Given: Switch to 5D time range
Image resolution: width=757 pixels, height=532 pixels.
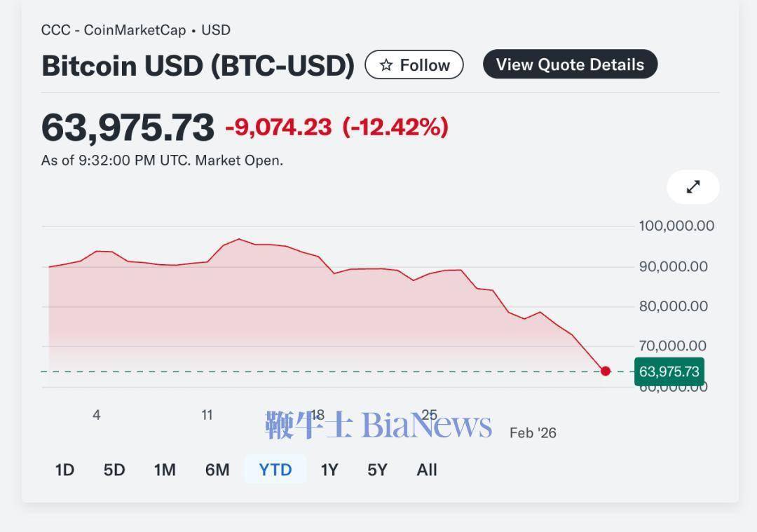Looking at the screenshot, I should pos(114,470).
